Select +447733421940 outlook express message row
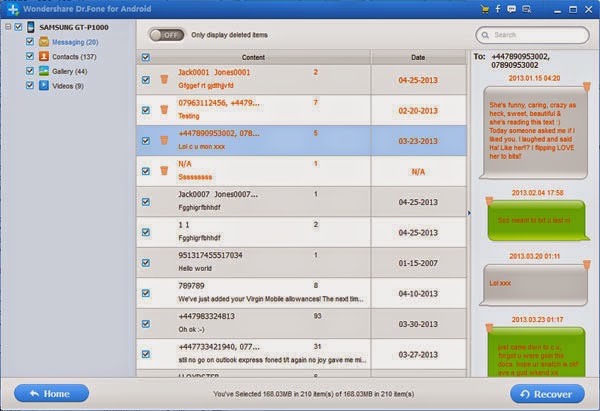 301,354
